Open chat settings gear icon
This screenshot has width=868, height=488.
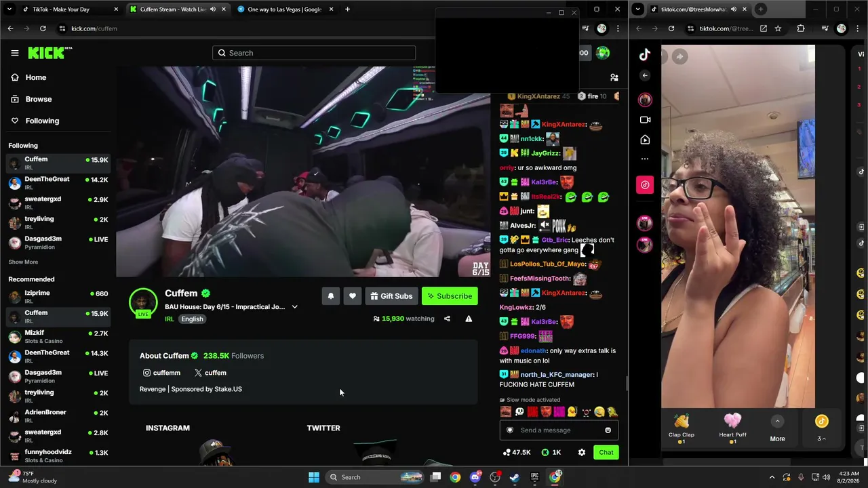click(x=581, y=453)
